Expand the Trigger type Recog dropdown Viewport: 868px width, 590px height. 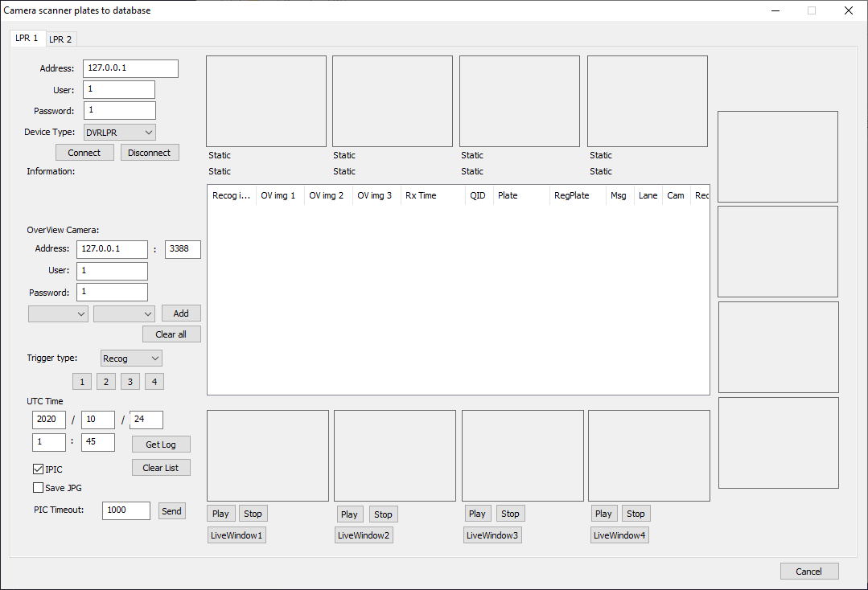[131, 359]
